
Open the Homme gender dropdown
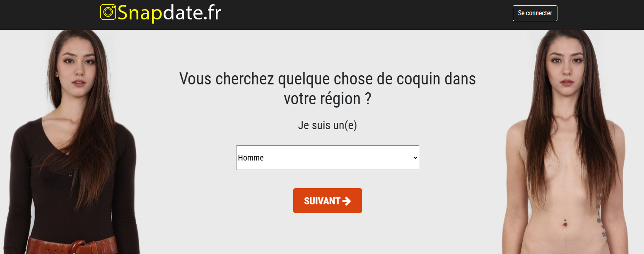pyautogui.click(x=327, y=158)
